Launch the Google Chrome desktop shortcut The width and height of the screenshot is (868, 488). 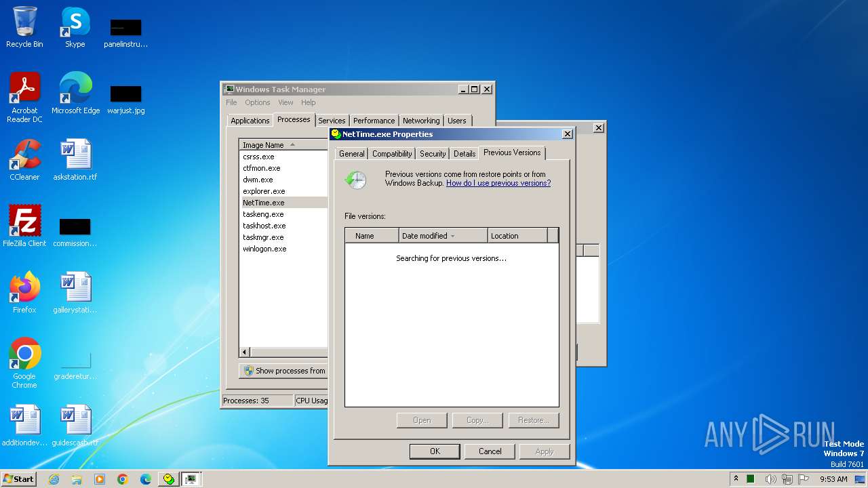pyautogui.click(x=24, y=363)
